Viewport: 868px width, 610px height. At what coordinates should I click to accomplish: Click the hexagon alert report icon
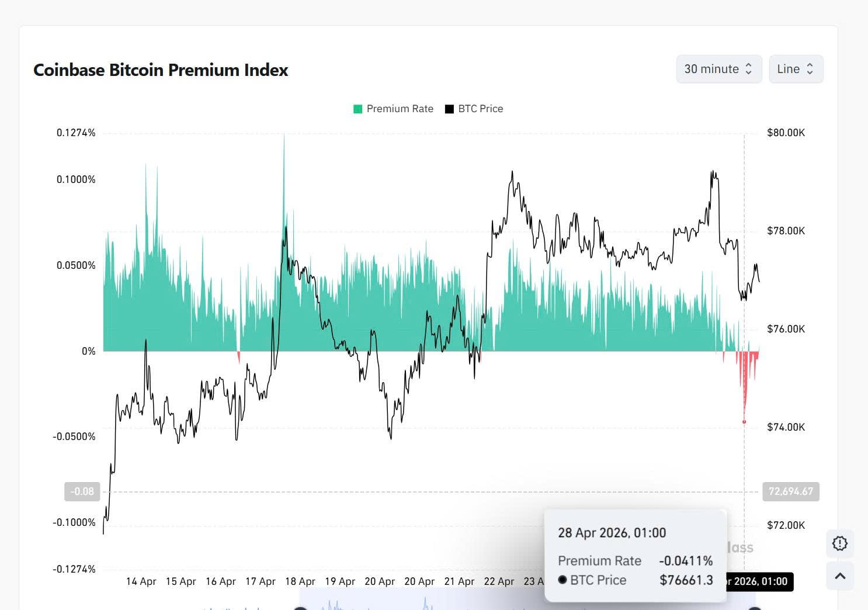click(x=839, y=544)
